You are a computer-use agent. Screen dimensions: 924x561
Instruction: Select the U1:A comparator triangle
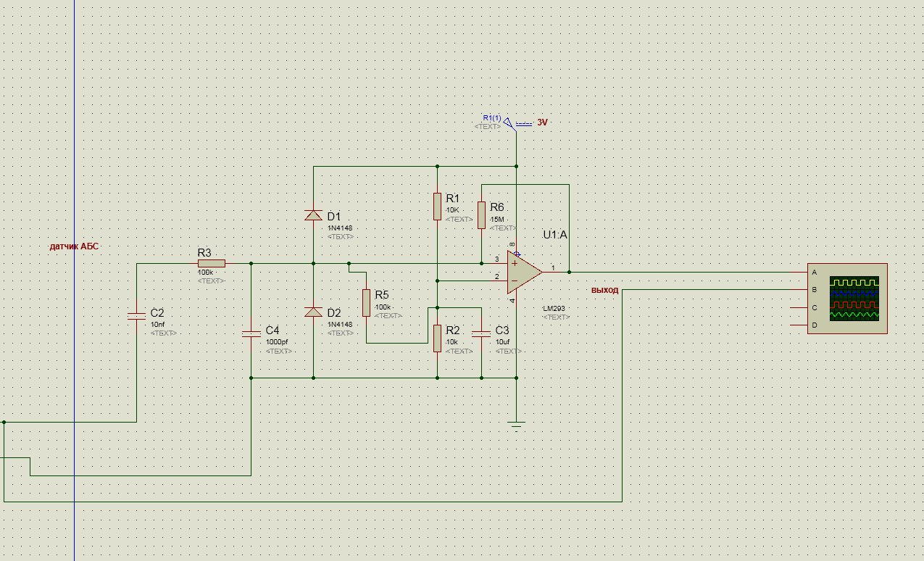(525, 272)
